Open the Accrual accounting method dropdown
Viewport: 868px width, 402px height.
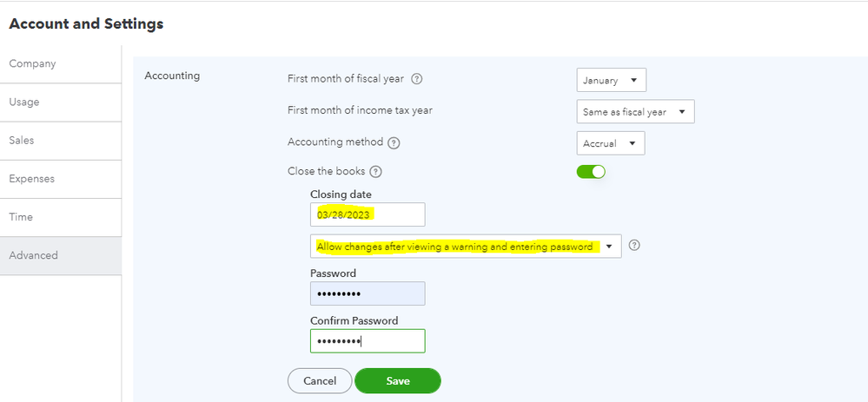point(611,143)
